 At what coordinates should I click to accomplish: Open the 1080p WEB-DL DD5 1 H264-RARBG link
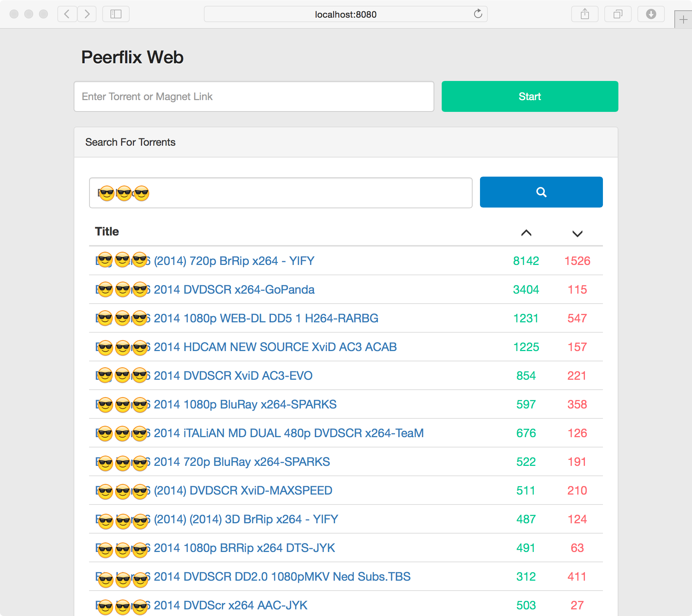click(237, 318)
